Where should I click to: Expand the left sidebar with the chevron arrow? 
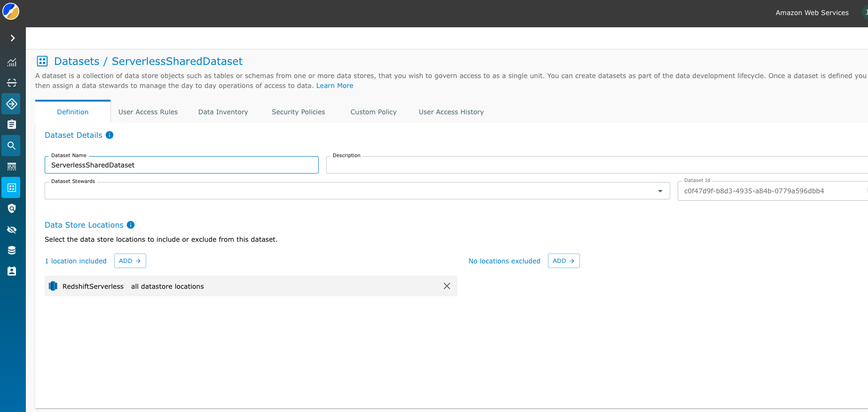pos(13,38)
